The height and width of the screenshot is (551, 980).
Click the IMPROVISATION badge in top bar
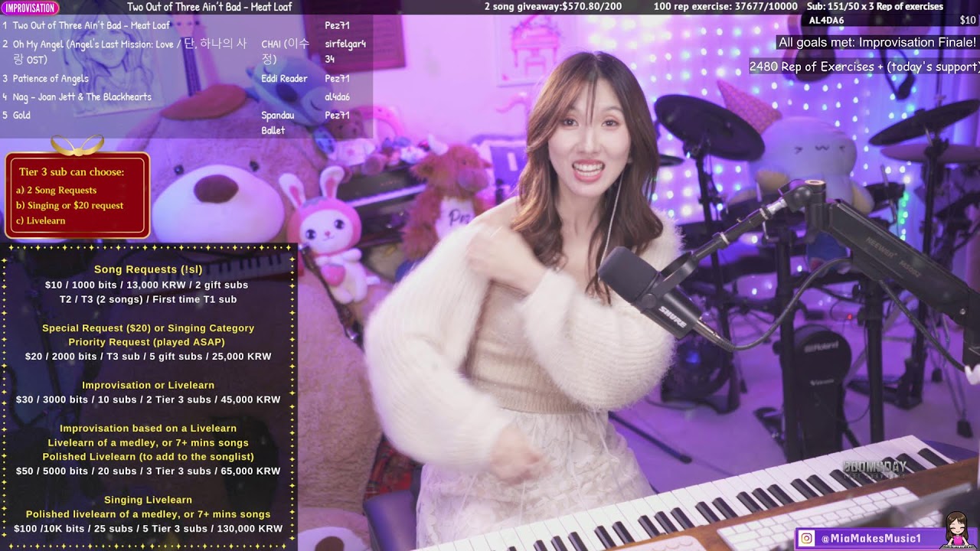point(29,8)
